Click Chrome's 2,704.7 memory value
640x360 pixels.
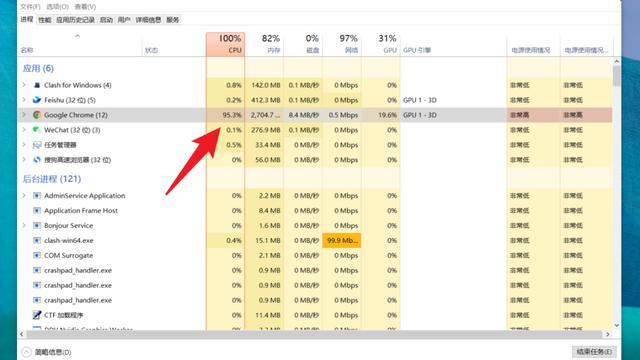[x=265, y=115]
